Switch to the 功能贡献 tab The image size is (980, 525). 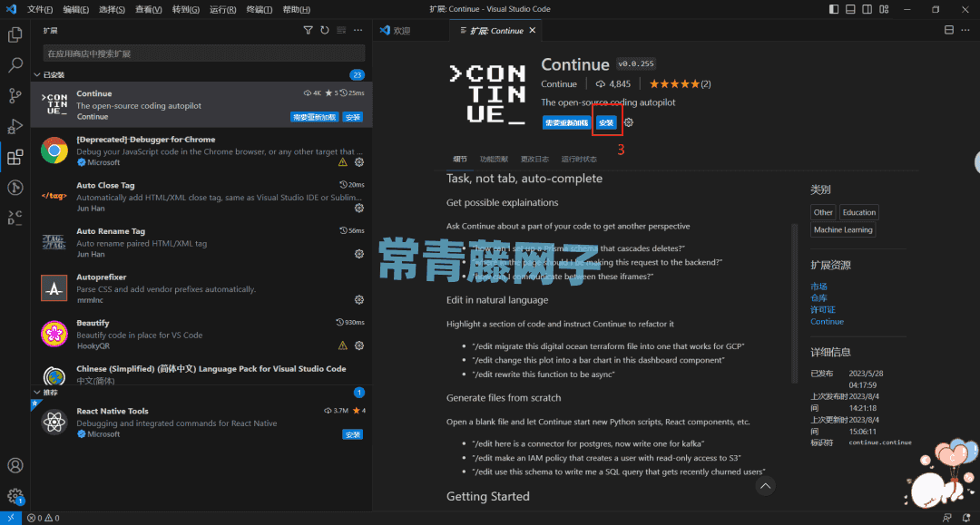tap(494, 160)
